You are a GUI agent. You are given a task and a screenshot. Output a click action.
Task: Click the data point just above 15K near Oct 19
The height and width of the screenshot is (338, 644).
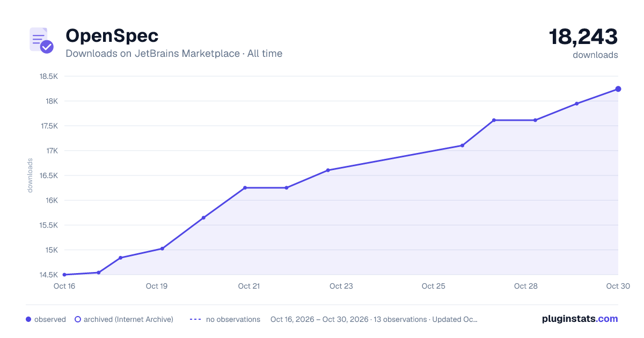[x=162, y=248]
